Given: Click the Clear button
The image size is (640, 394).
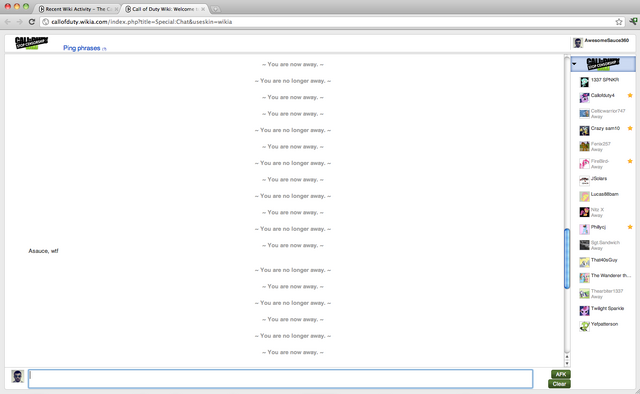Looking at the screenshot, I should [559, 384].
